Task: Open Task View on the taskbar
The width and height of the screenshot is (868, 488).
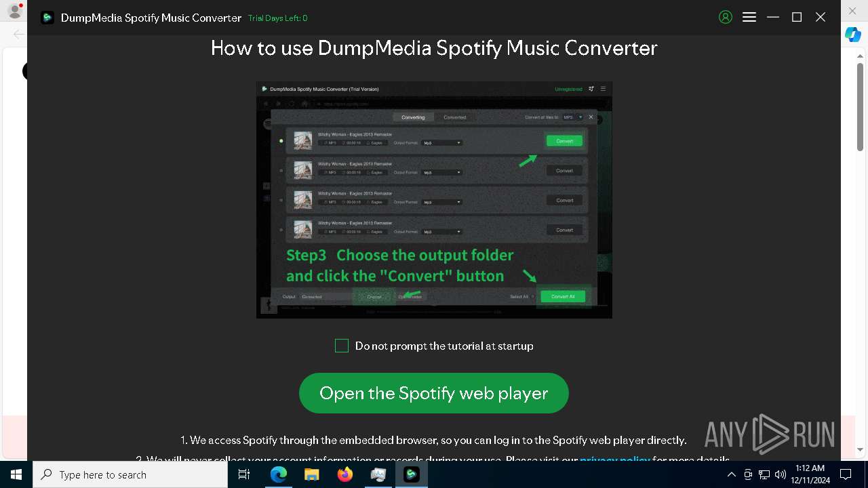Action: click(x=244, y=474)
